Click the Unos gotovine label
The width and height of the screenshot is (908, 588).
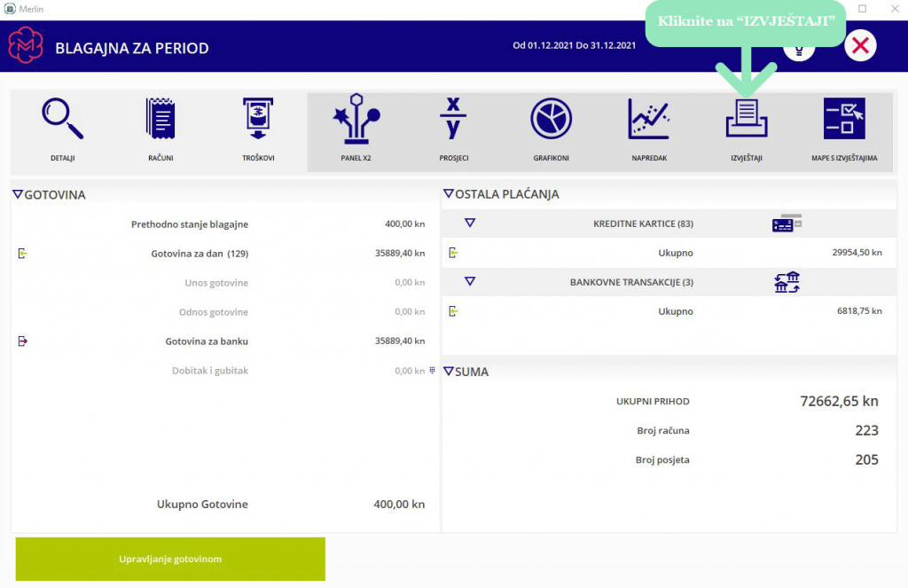click(x=216, y=283)
